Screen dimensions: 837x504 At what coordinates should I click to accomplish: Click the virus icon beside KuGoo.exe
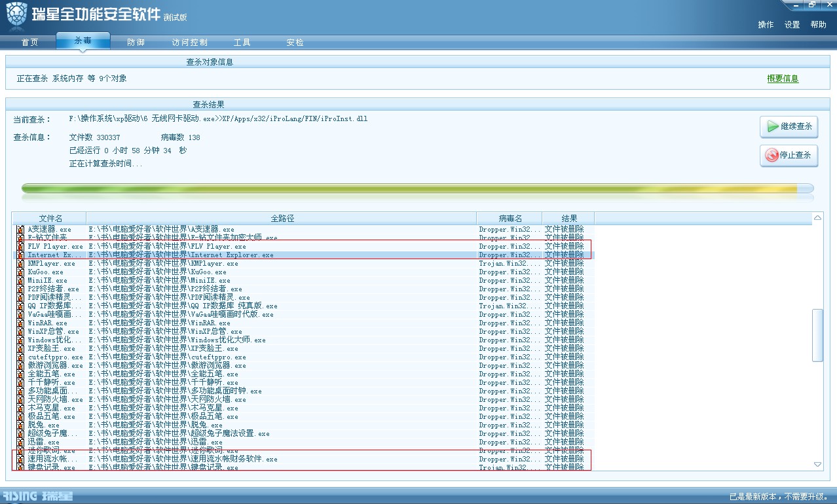click(20, 272)
